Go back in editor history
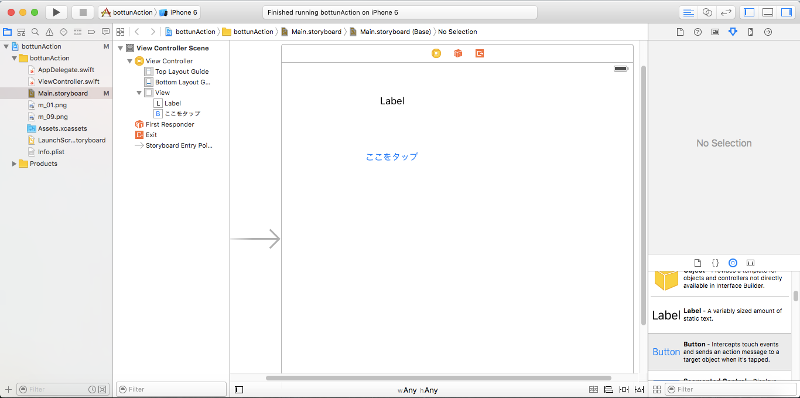 137,32
